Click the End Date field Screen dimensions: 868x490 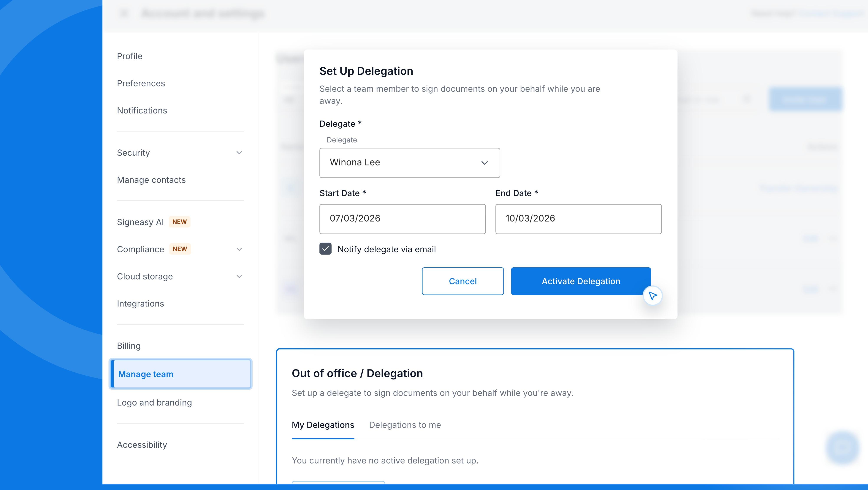578,219
